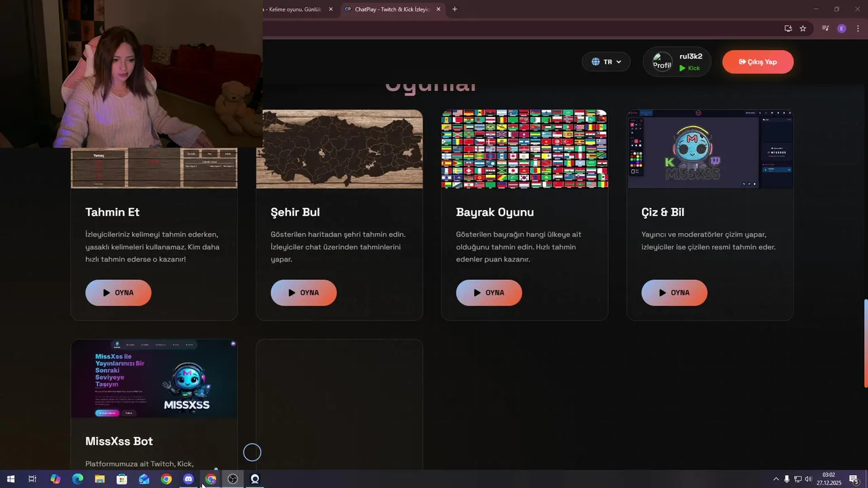This screenshot has width=868, height=488.
Task: Open the notification center icon
Action: [854, 479]
